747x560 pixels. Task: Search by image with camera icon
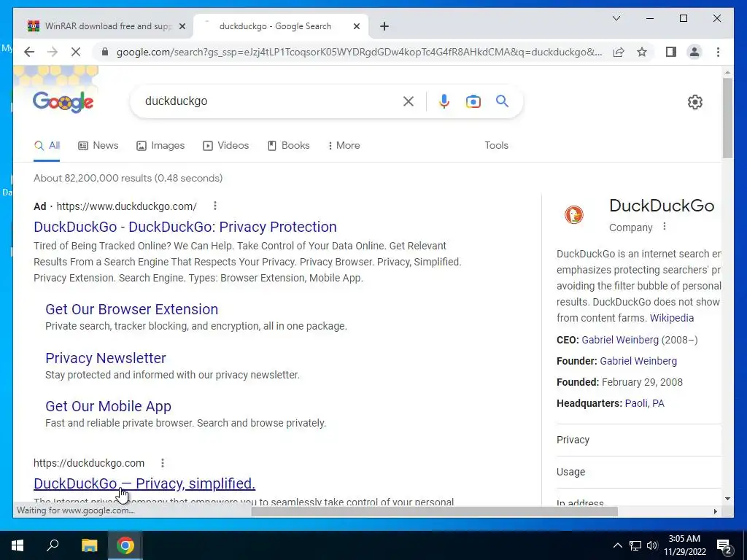click(x=473, y=101)
